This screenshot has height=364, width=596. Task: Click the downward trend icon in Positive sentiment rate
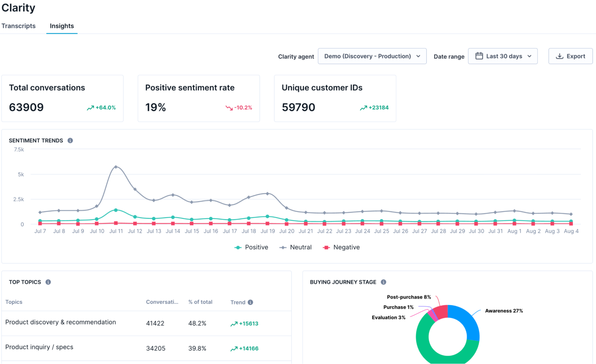(229, 108)
